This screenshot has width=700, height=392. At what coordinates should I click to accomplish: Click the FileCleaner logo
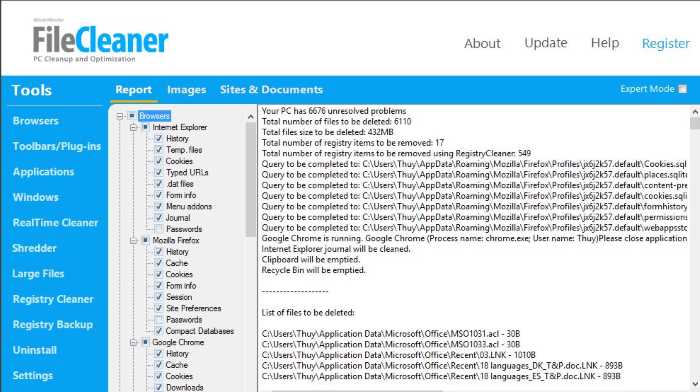(x=100, y=41)
